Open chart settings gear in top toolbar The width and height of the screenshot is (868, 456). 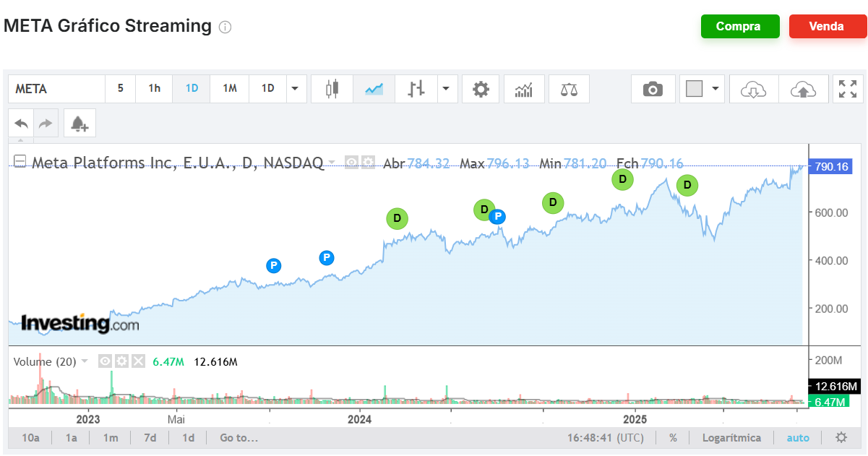point(481,89)
